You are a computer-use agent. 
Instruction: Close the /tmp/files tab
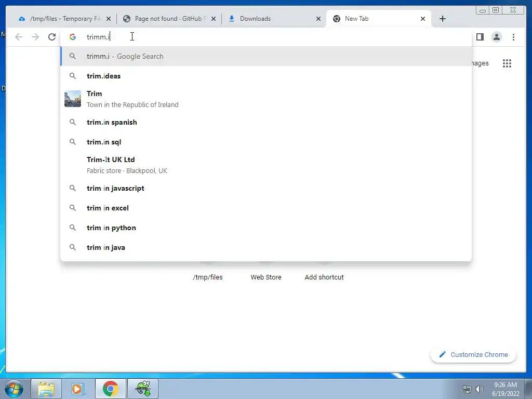coord(109,19)
